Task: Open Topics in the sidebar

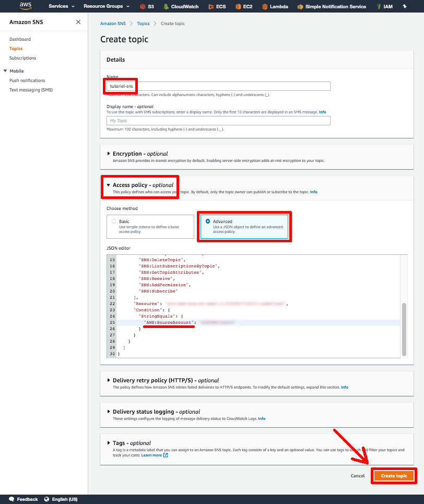Action: pos(16,49)
